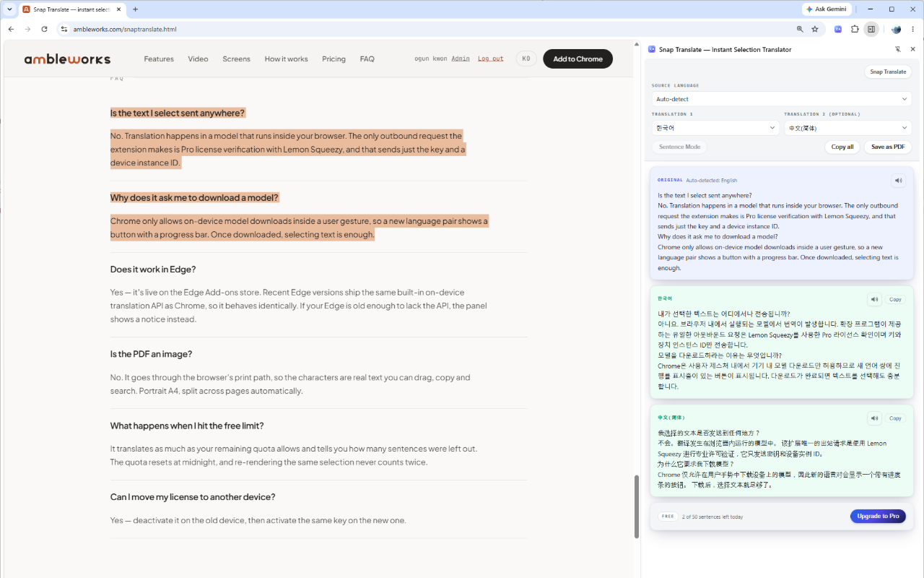Screen dimensions: 924x578
Task: Go back with the browser back arrow
Action: (x=11, y=29)
